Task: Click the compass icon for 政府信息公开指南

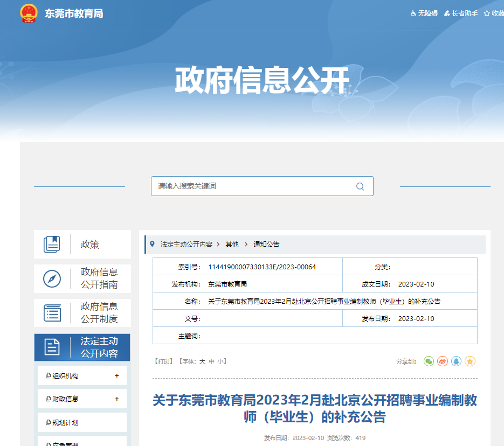Action: coord(52,278)
